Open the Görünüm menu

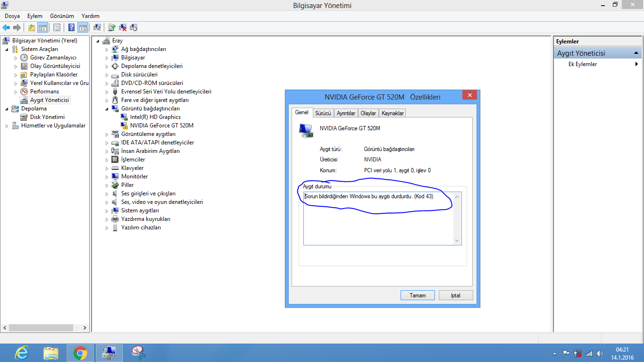(62, 16)
